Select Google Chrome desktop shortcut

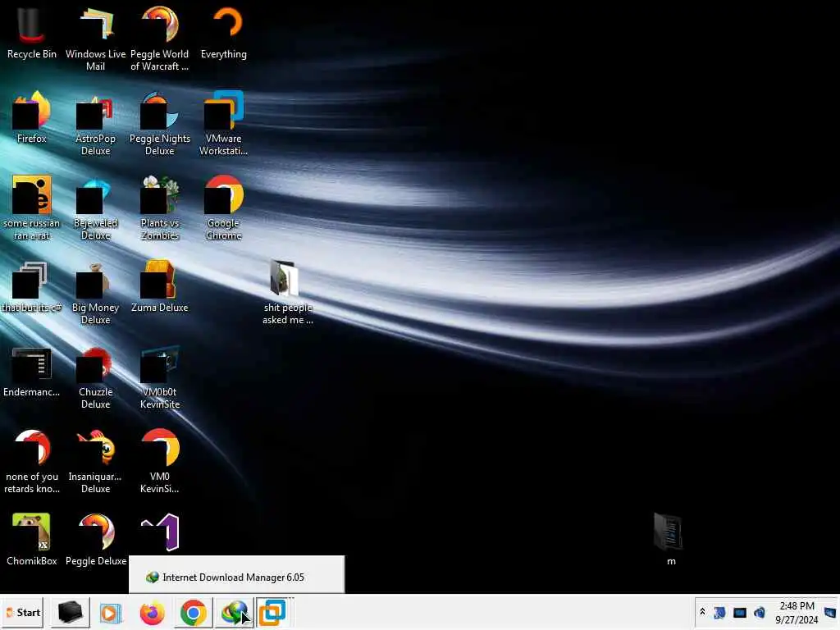[x=224, y=208]
